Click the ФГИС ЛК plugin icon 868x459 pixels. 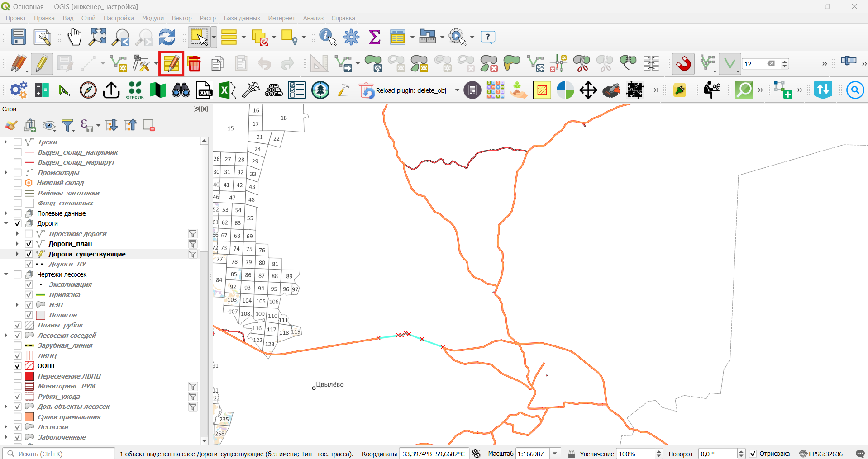pos(134,90)
